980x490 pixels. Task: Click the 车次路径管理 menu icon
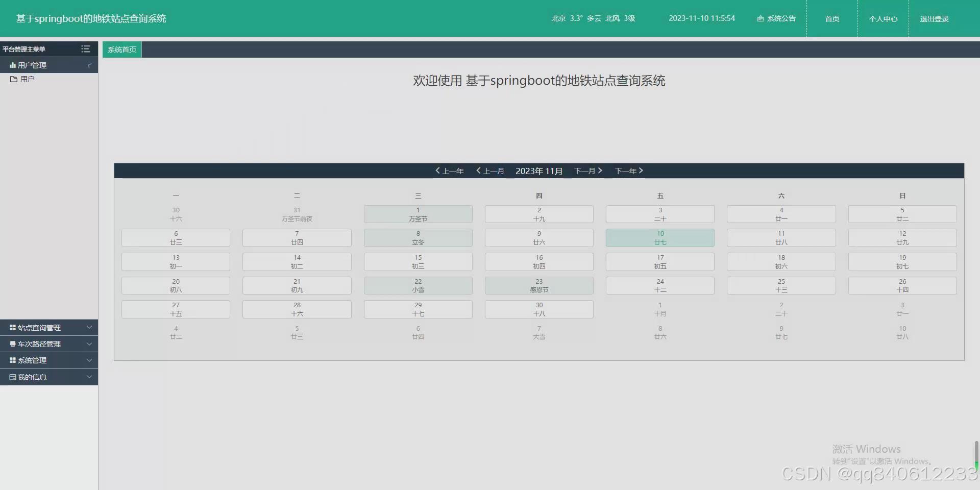coord(13,344)
